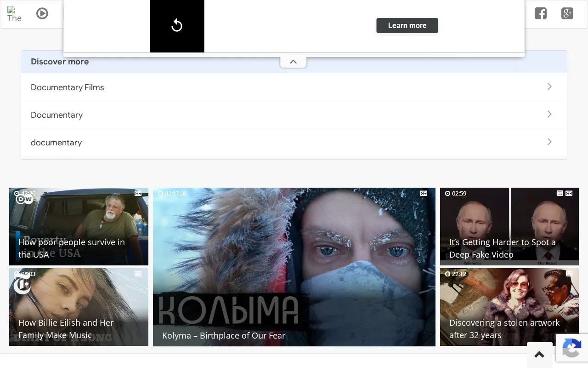The width and height of the screenshot is (588, 368).
Task: Open How poor people survive in the USA
Action: coord(79,226)
